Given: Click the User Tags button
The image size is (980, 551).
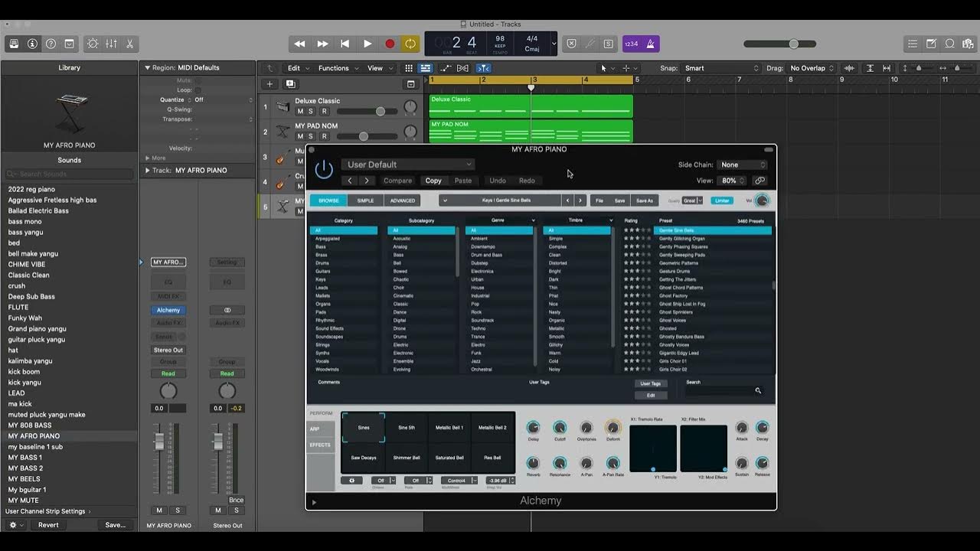Looking at the screenshot, I should pyautogui.click(x=651, y=383).
